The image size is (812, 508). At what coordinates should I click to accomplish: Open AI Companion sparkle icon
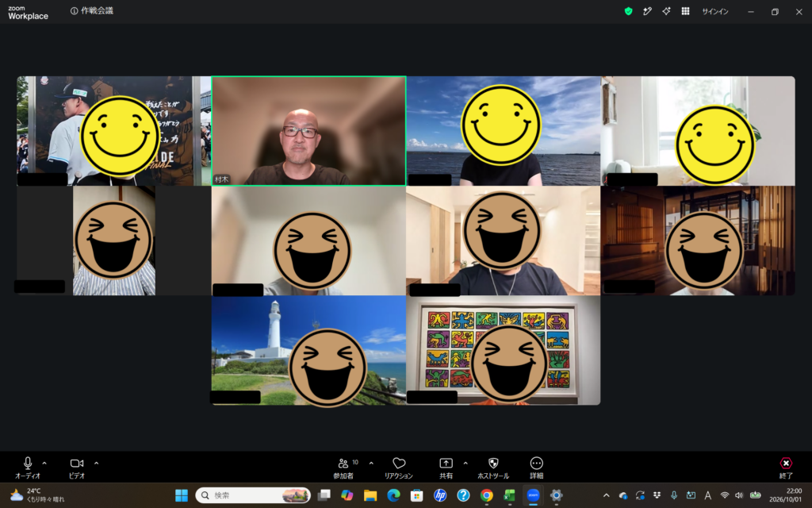(666, 11)
